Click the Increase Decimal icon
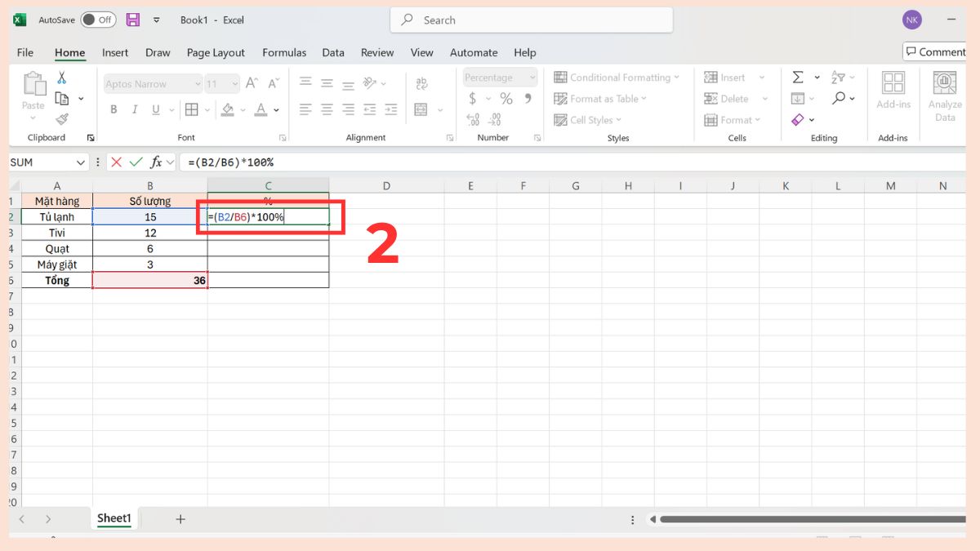This screenshot has width=980, height=551. [x=473, y=119]
